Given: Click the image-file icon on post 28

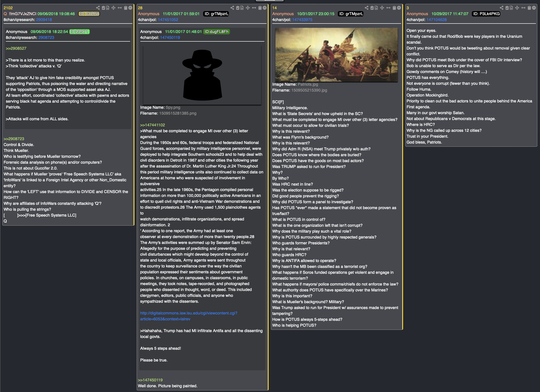Looking at the screenshot, I should (242, 8).
